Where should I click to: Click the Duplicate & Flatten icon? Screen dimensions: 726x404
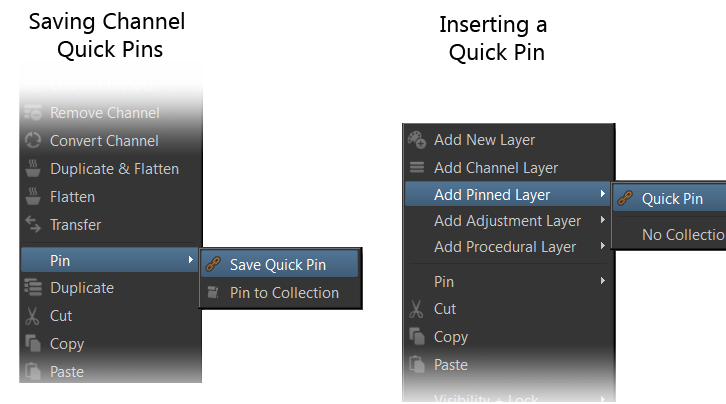click(x=32, y=169)
